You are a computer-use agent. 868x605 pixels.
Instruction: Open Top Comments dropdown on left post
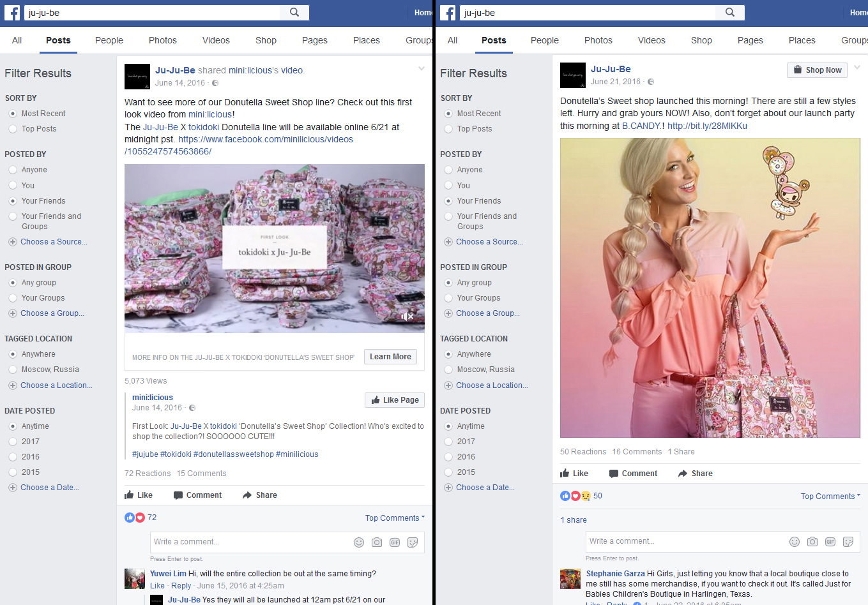(395, 518)
